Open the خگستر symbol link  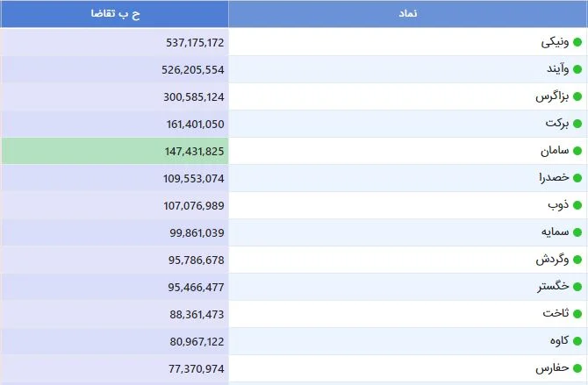553,287
